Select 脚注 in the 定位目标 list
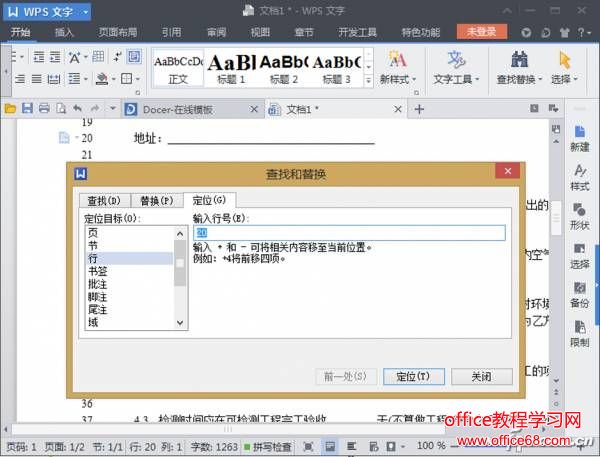600x457 pixels. tap(129, 297)
